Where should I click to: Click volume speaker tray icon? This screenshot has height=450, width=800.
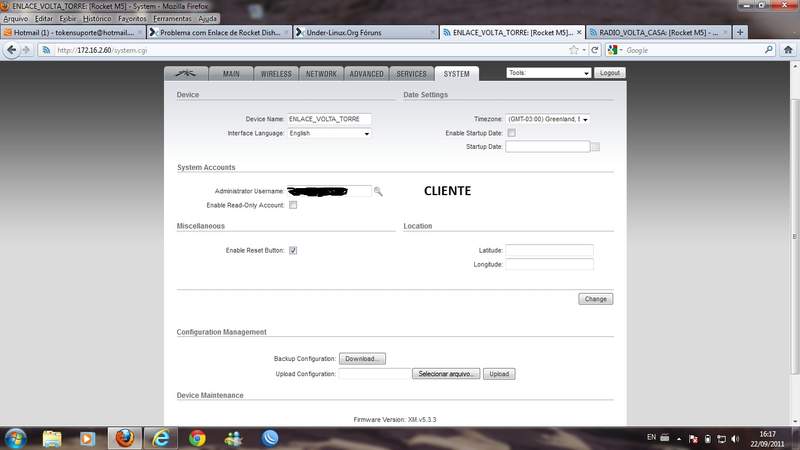click(x=735, y=439)
